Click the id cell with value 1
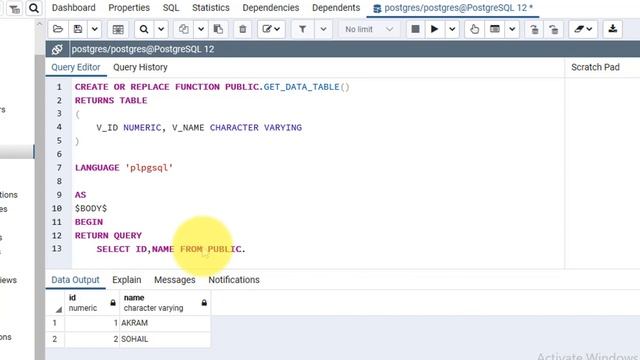Screen dimensions: 640x360 coord(92,323)
